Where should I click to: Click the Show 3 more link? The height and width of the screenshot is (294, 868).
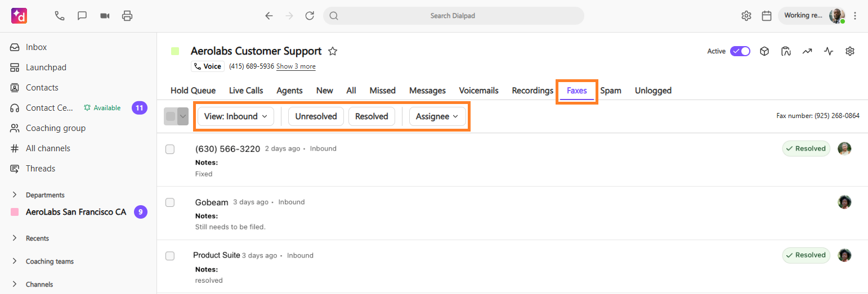pos(296,66)
